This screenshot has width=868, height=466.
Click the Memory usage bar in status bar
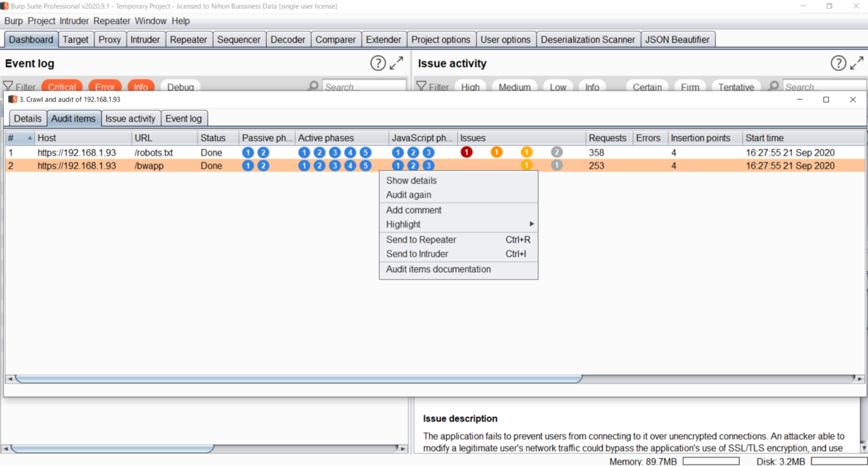click(x=710, y=461)
